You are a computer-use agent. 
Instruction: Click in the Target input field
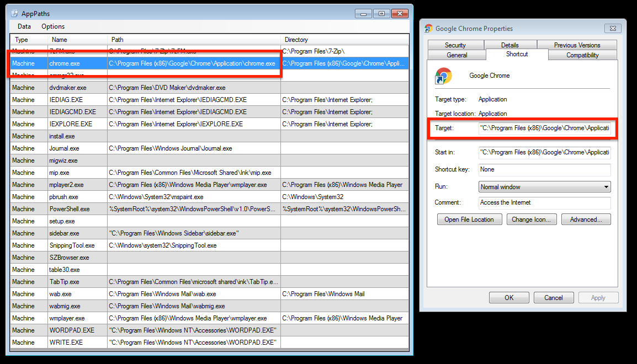coord(544,129)
